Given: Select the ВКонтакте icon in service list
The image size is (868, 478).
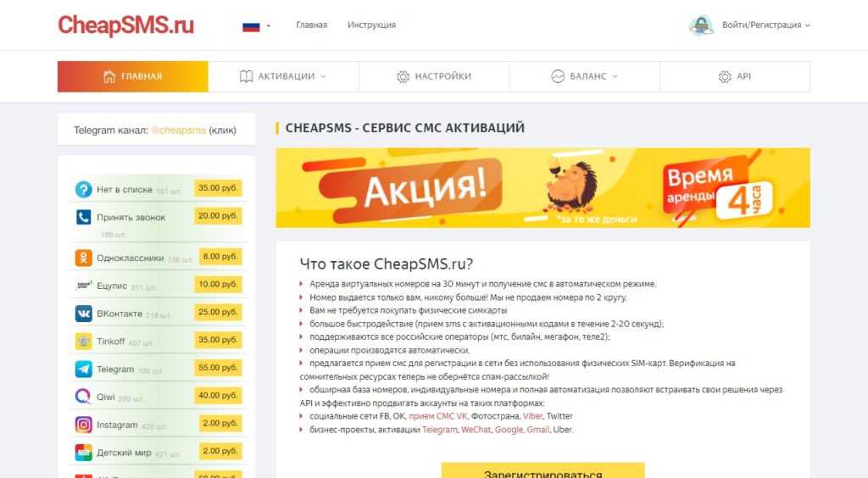Looking at the screenshot, I should pyautogui.click(x=84, y=314).
